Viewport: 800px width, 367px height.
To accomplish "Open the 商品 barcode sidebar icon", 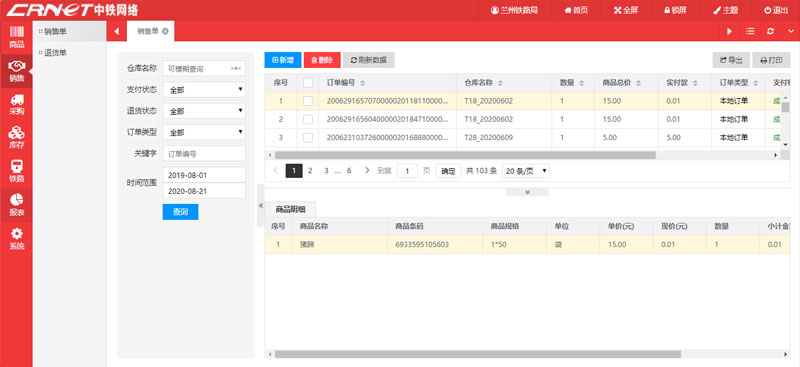I will 16,37.
